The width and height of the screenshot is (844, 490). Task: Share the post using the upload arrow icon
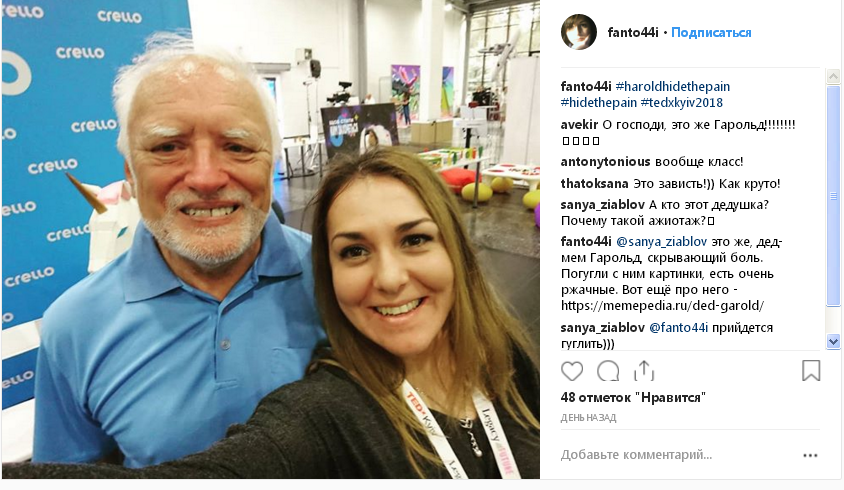[644, 370]
